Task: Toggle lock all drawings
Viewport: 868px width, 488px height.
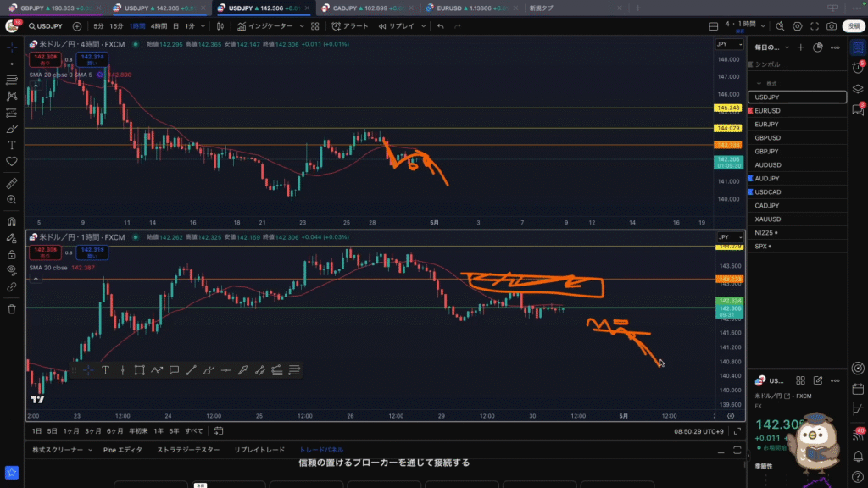Action: point(12,254)
